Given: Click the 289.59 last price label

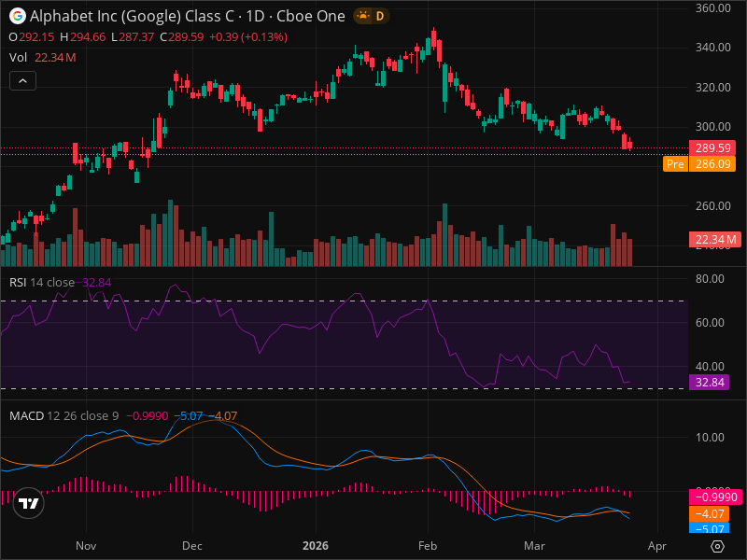Looking at the screenshot, I should pos(712,148).
